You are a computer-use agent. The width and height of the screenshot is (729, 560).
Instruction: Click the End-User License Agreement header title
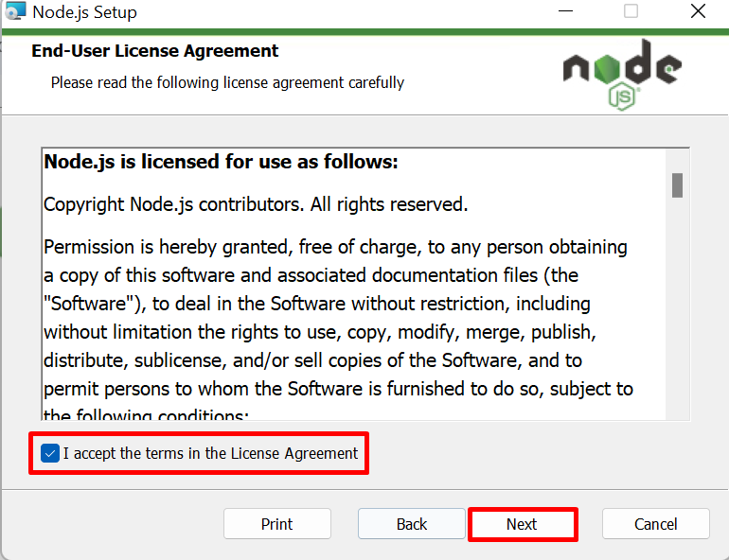tap(155, 51)
